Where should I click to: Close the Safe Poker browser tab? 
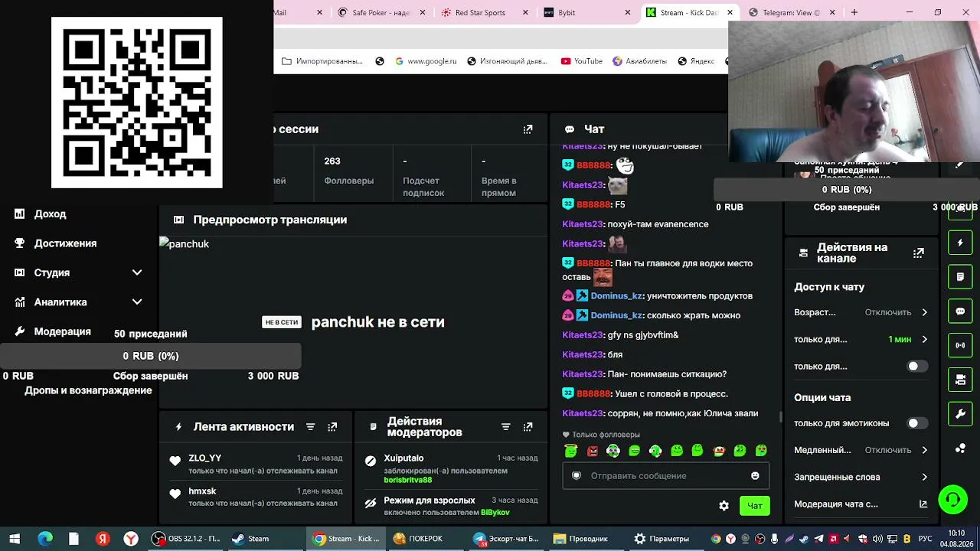422,12
